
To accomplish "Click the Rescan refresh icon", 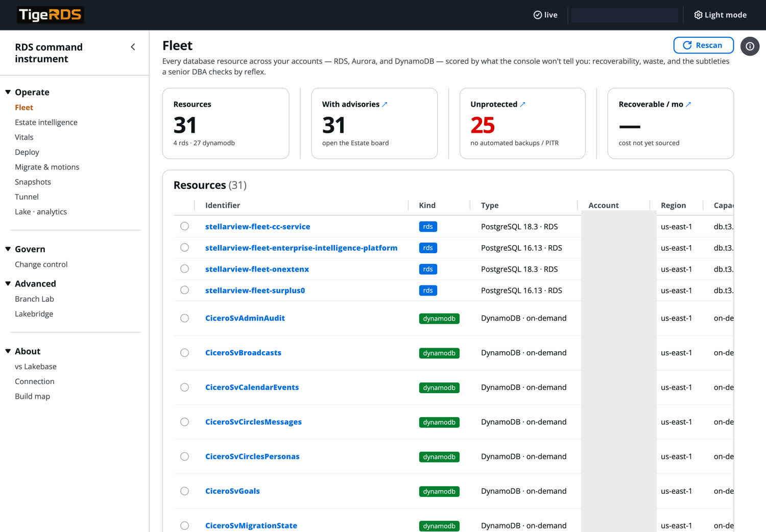I will pyautogui.click(x=687, y=45).
